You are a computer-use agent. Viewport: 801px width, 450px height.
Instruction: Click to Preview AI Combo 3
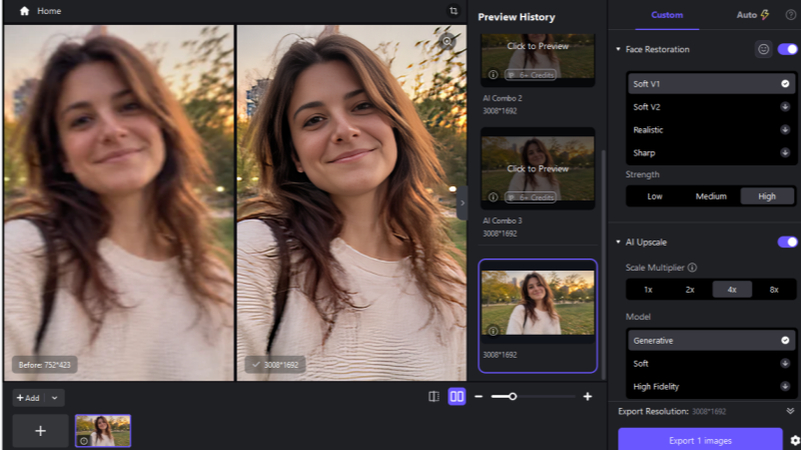[537, 169]
